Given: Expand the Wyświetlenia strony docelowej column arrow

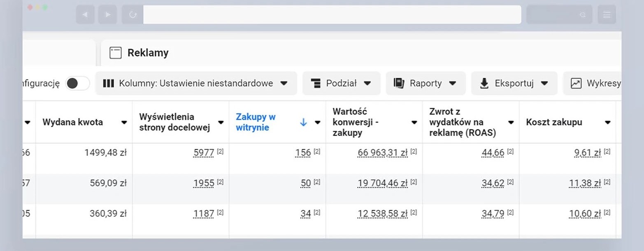Looking at the screenshot, I should [x=221, y=123].
